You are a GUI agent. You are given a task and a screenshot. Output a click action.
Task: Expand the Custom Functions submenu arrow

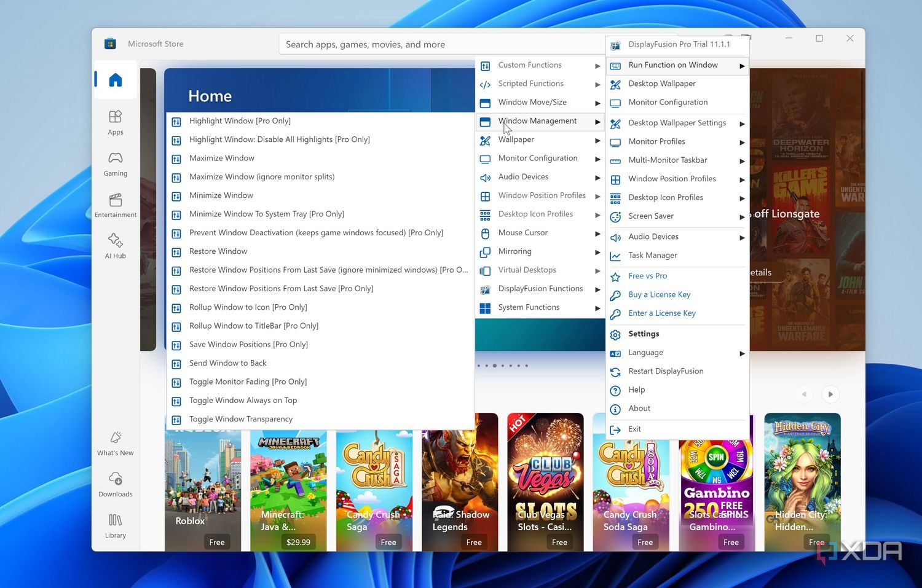click(597, 66)
